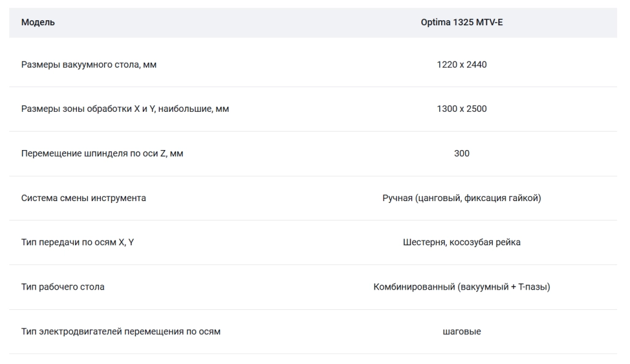Screen dimensions: 630x364
Task: Click 'Размеры вакуумного стола, мм' label
Action: (89, 65)
